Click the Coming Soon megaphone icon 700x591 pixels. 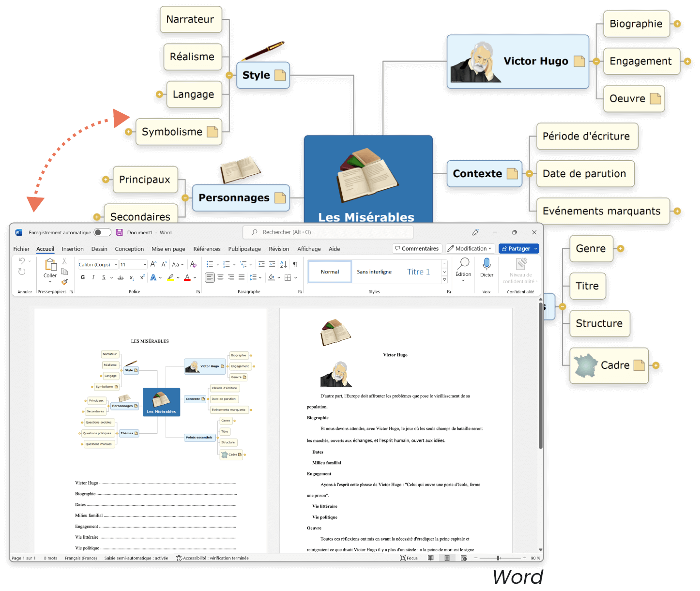pos(475,232)
